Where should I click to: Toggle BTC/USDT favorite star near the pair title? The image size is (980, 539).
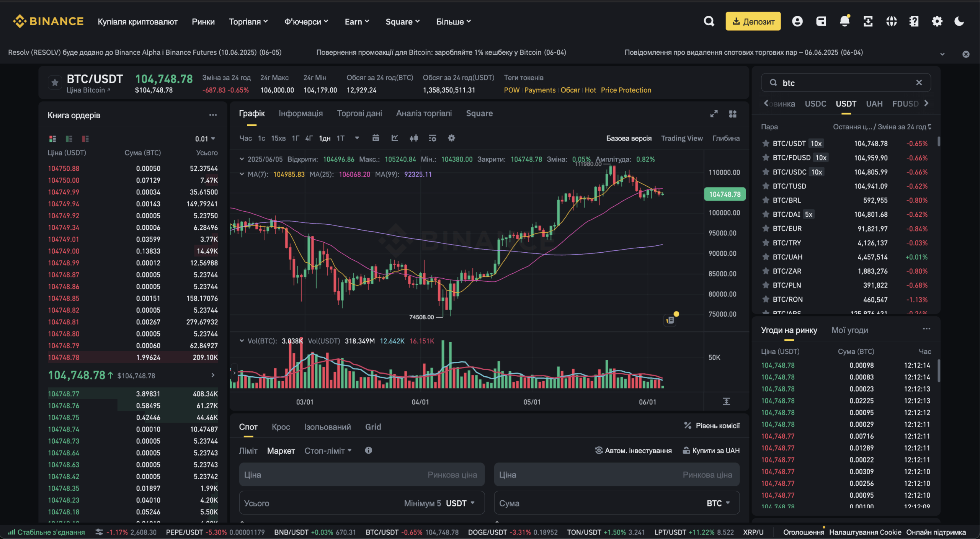(x=55, y=83)
